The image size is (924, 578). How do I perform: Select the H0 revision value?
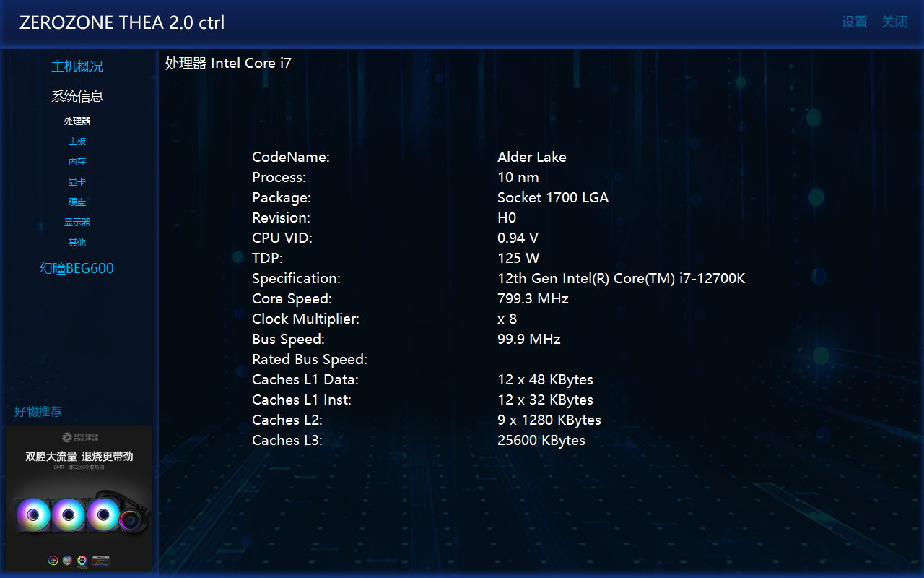point(507,217)
